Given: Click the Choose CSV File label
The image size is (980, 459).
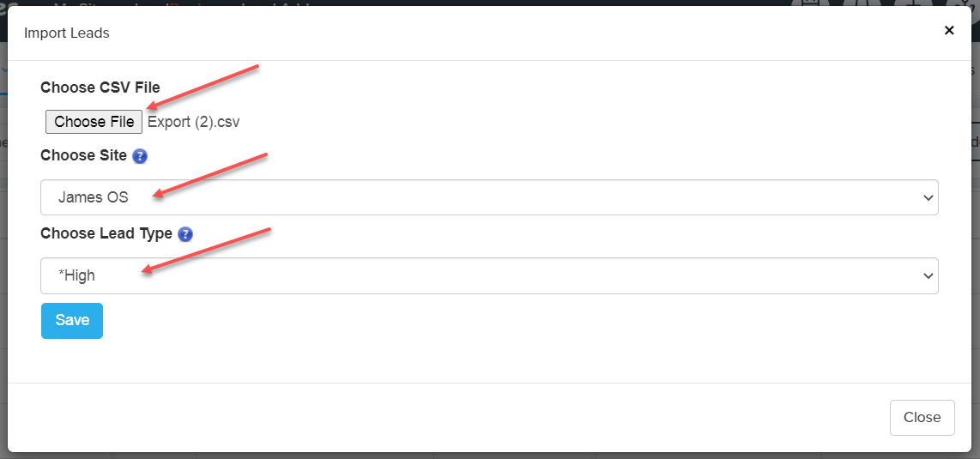Looking at the screenshot, I should 100,88.
